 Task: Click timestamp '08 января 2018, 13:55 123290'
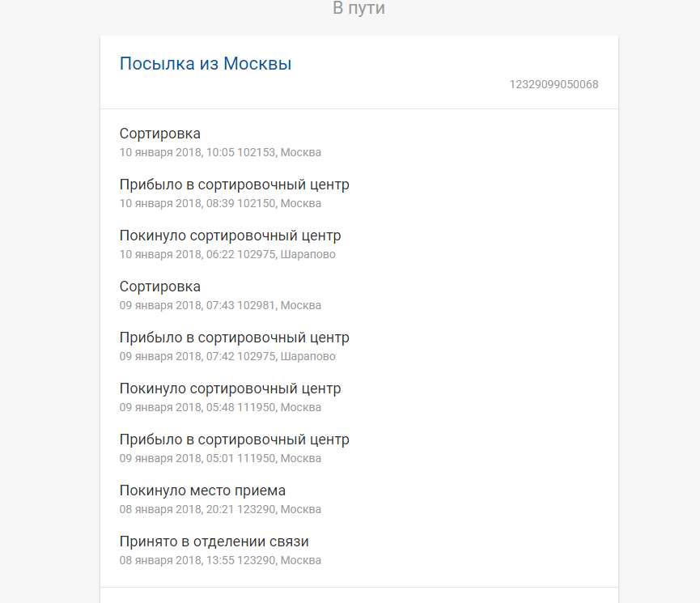[x=220, y=560]
